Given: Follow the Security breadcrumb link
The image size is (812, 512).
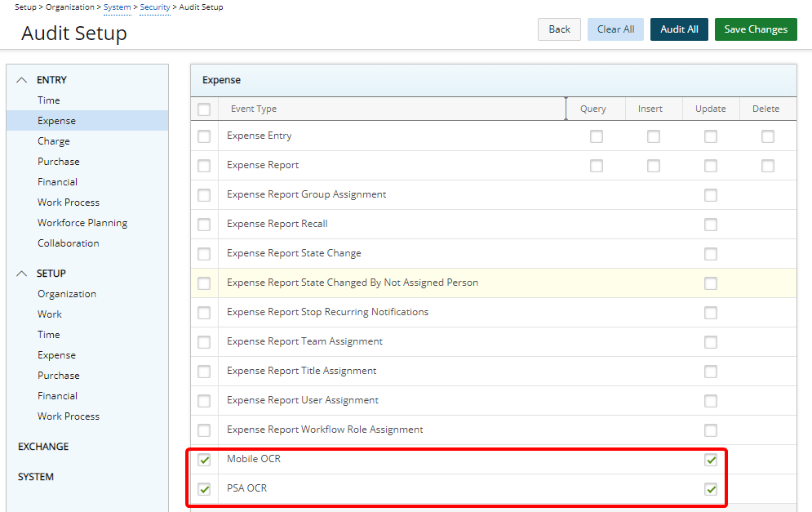Looking at the screenshot, I should click(x=155, y=7).
